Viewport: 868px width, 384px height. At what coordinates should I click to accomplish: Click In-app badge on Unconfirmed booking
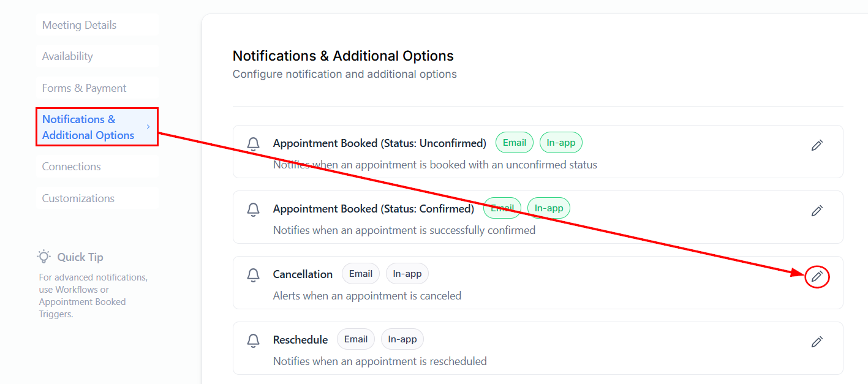[561, 143]
